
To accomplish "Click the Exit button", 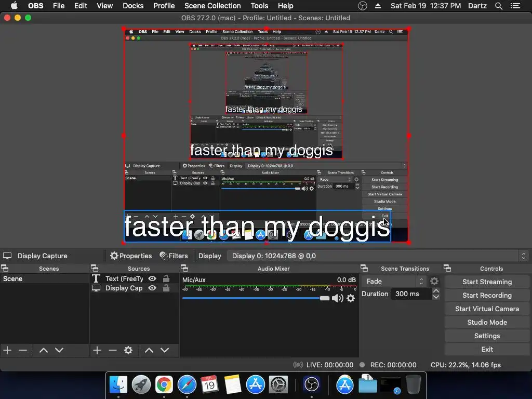I will [487, 350].
